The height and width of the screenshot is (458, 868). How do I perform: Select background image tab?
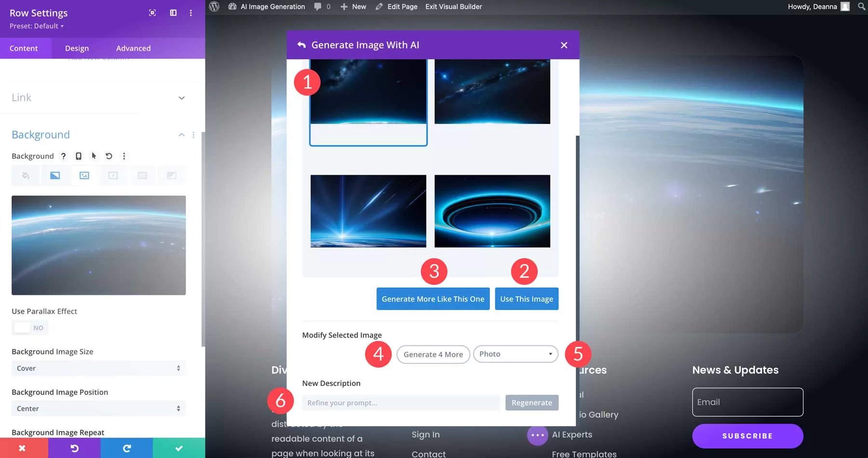(84, 176)
